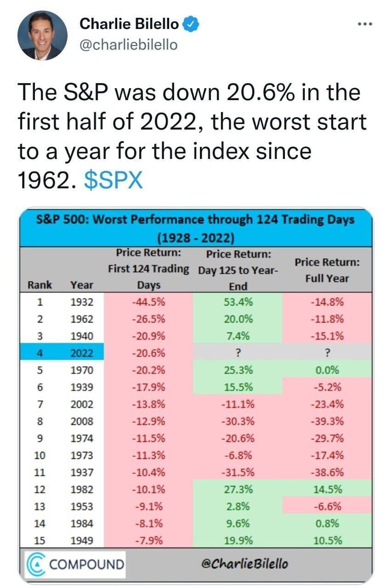Click the -39.3% full year cell

pyautogui.click(x=327, y=421)
